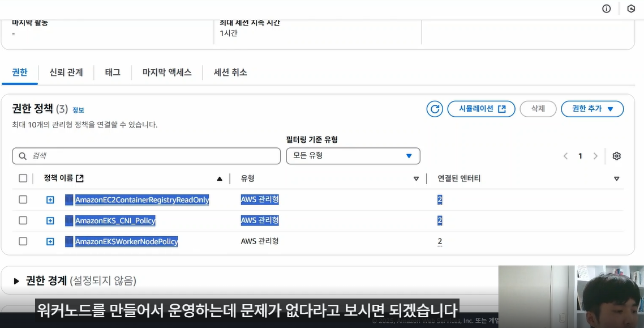Click AWS 관리형 type for AmazonEC2ContainerRegistryReadOnly

[260, 199]
